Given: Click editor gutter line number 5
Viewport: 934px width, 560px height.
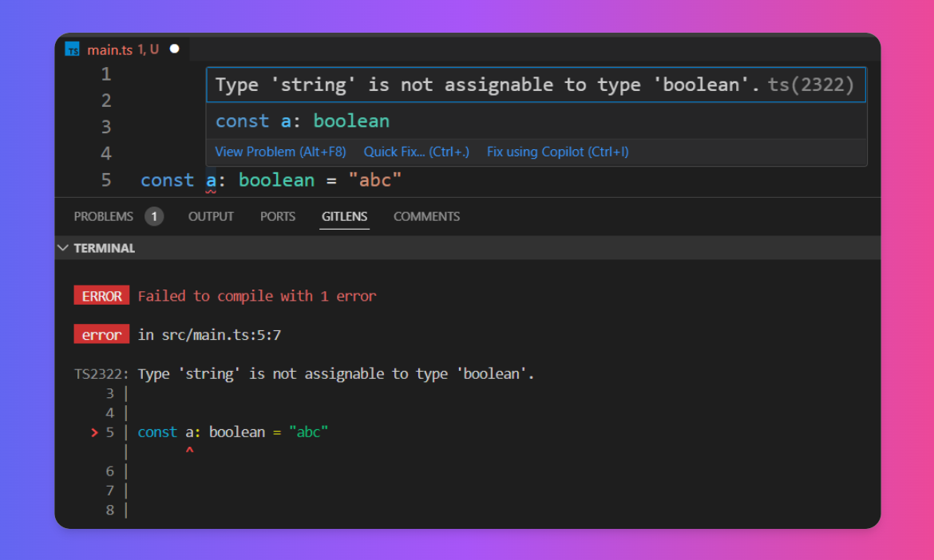Looking at the screenshot, I should point(106,179).
